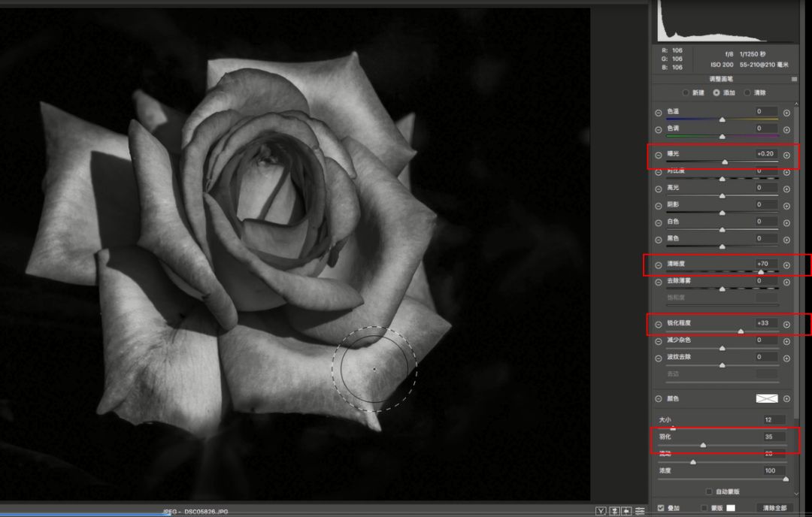Screen dimensions: 812x517
Task: Open the 颜色 (Color) swatch picker
Action: (766, 398)
